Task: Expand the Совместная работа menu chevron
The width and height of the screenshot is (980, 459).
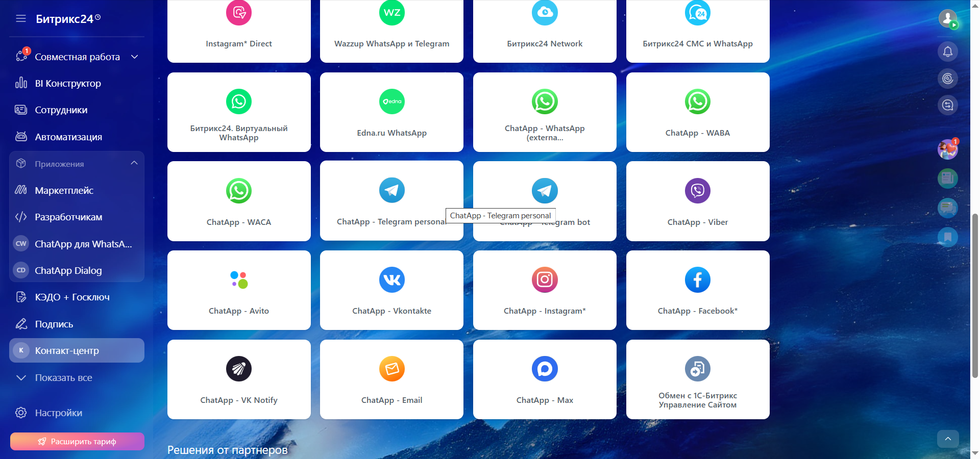Action: [135, 57]
